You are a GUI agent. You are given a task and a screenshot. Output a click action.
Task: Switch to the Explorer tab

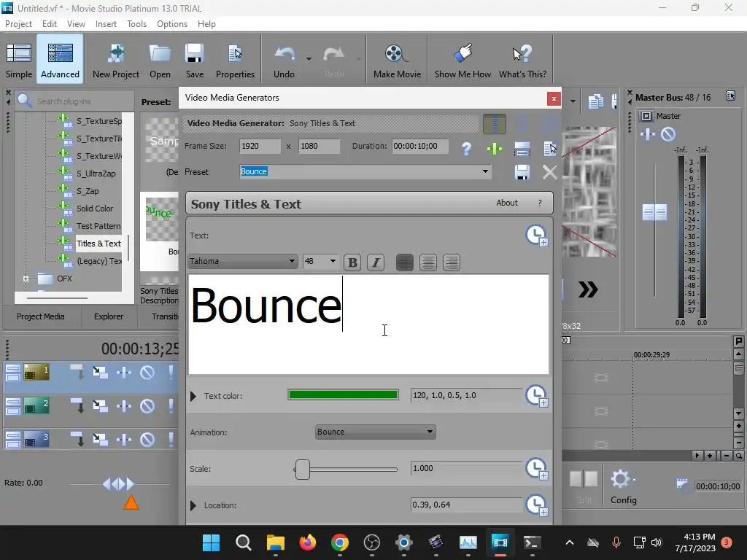[109, 316]
